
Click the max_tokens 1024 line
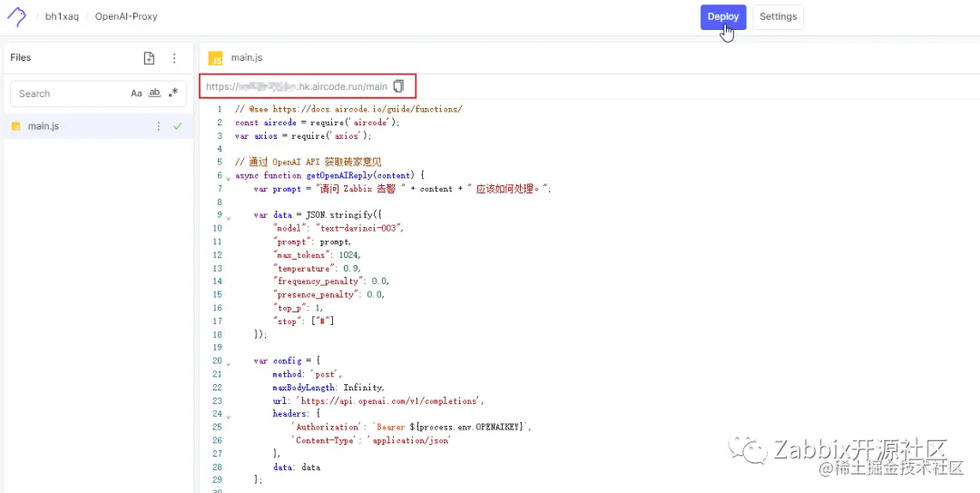point(317,254)
